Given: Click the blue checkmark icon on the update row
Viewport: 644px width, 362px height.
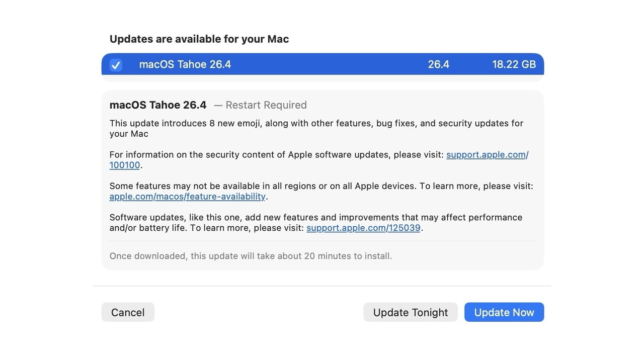Looking at the screenshot, I should pos(116,65).
